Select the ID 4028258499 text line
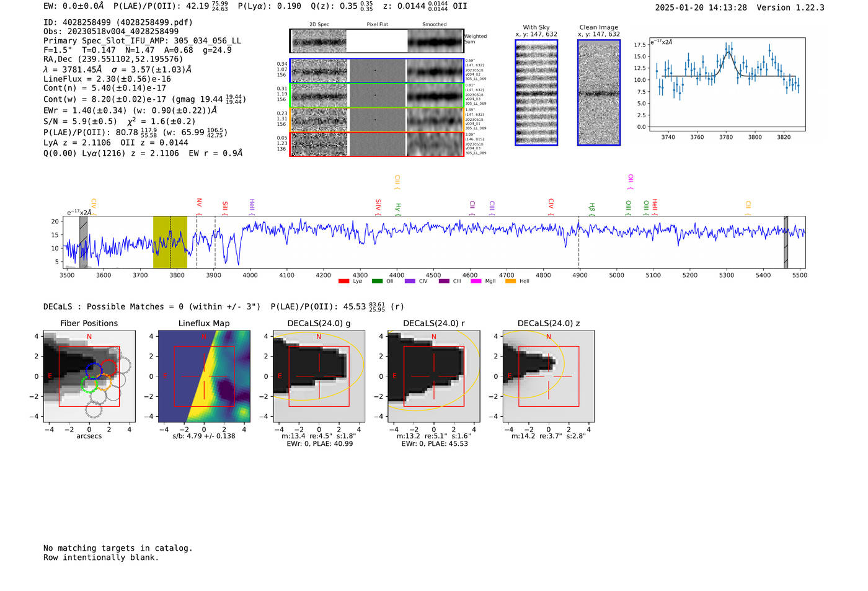Viewport: 868px width, 591px height. (118, 22)
